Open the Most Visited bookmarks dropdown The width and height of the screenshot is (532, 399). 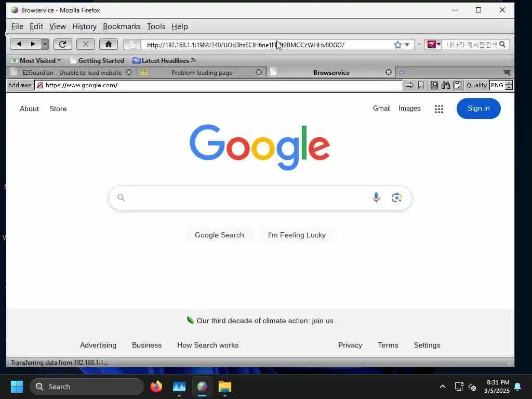[x=36, y=61]
